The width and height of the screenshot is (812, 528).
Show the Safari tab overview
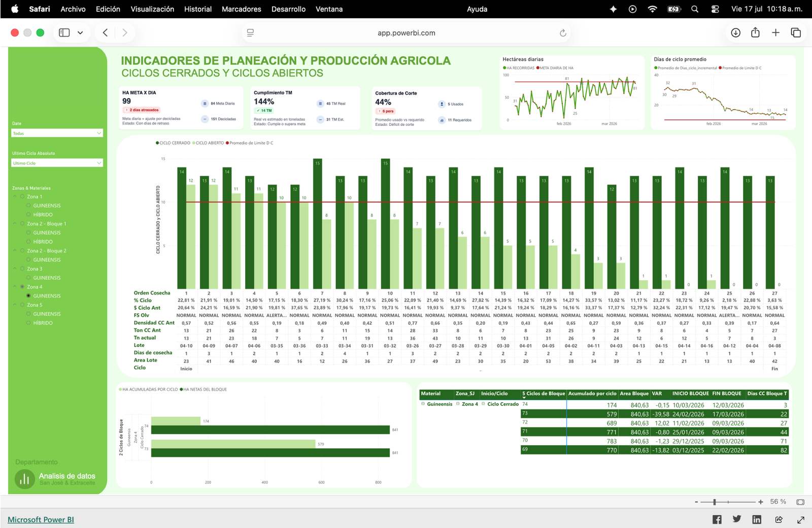click(796, 32)
